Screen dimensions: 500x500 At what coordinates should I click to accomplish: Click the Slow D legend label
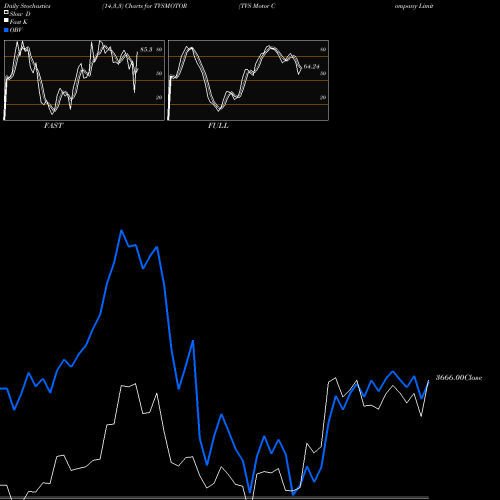20,14
